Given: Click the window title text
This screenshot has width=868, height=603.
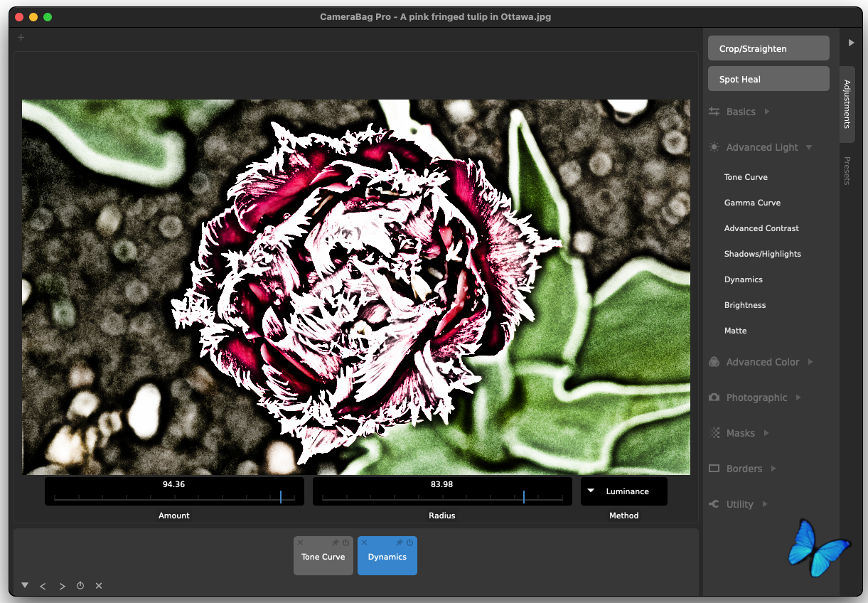Looking at the screenshot, I should tap(436, 17).
